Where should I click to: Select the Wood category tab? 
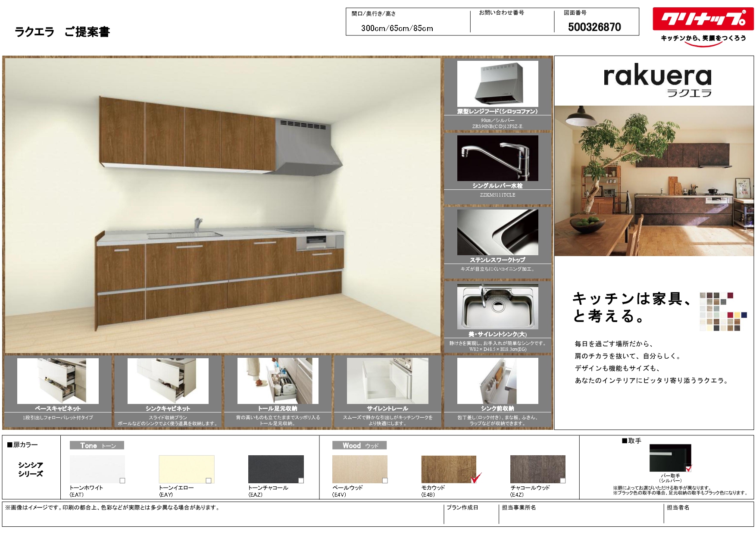click(x=359, y=445)
